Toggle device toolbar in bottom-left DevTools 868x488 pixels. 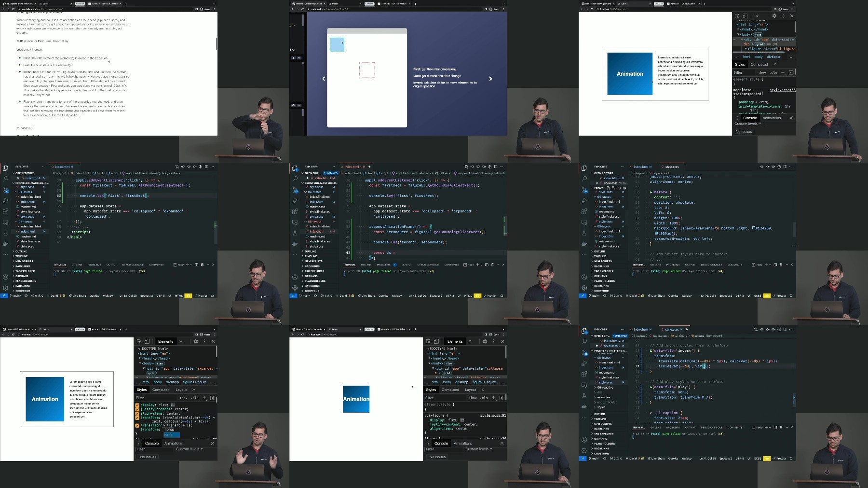click(147, 341)
